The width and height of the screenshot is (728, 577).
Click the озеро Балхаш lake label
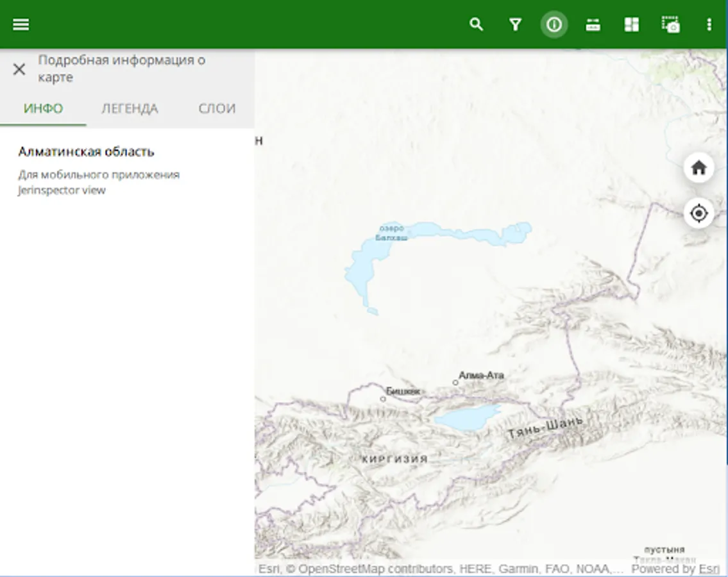391,233
